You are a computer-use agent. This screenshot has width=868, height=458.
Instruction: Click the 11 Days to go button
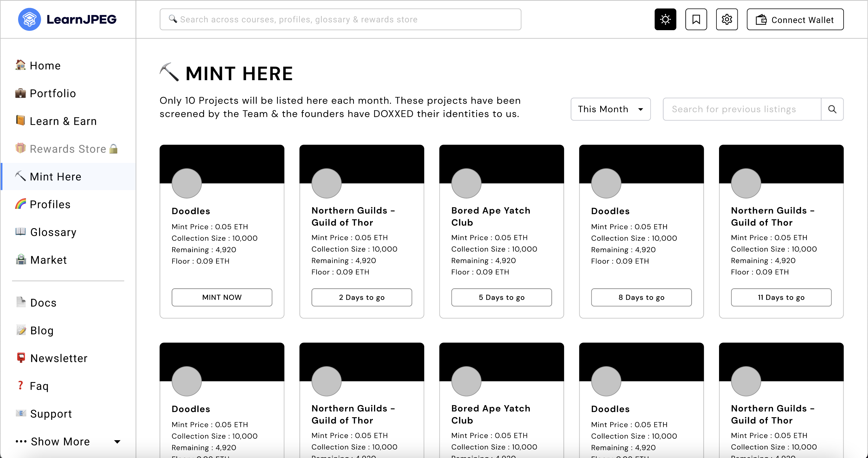click(x=781, y=297)
